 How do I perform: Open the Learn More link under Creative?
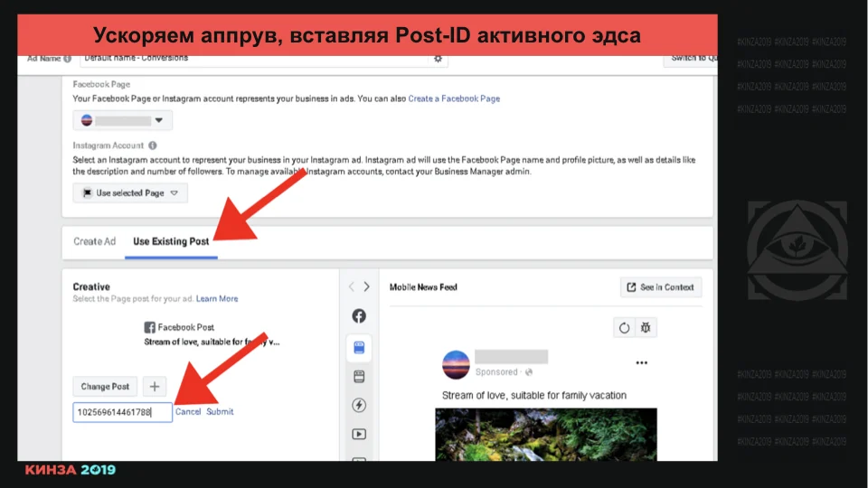click(217, 299)
